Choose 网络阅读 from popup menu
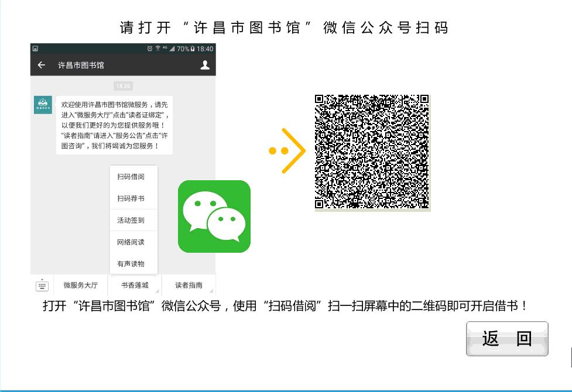Screen dimensions: 572x392 click(131, 242)
